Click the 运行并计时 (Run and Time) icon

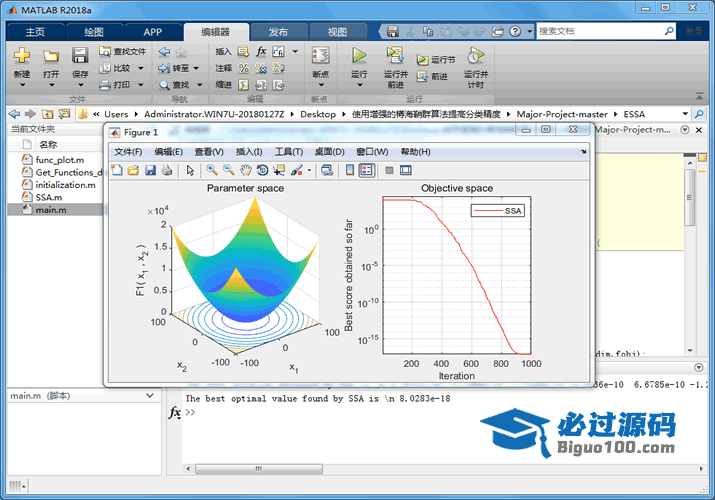(x=475, y=56)
